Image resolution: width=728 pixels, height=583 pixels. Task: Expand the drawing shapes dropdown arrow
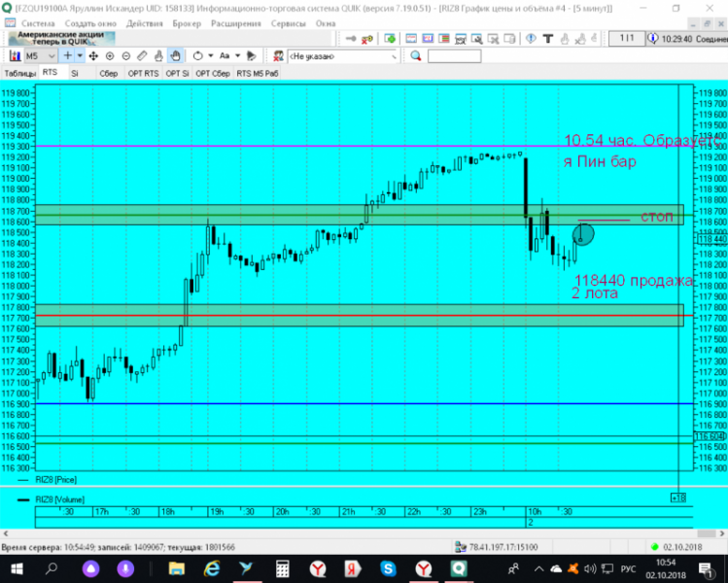[210, 56]
